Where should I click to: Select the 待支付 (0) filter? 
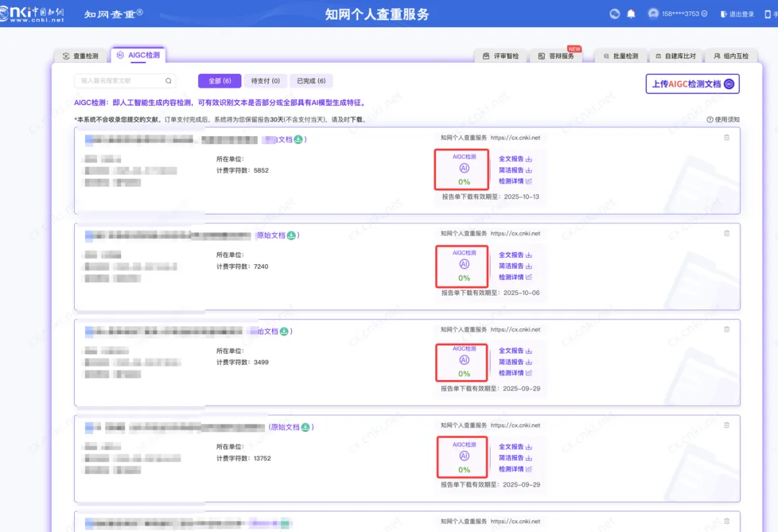click(x=265, y=81)
